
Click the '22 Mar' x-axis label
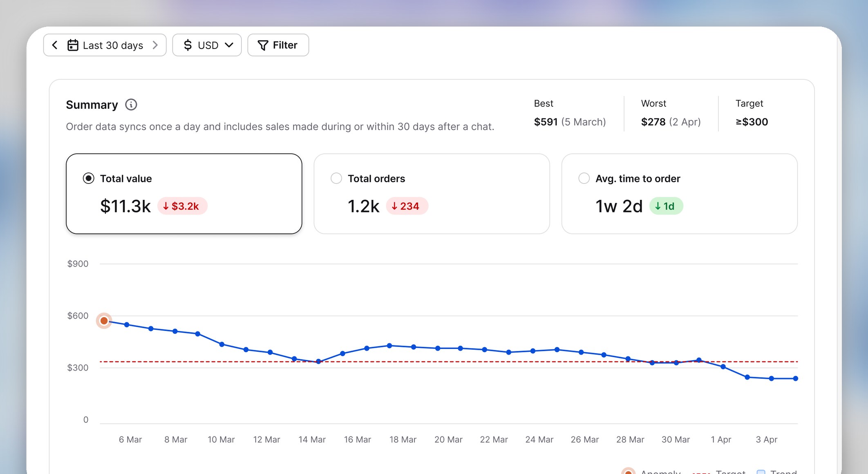[494, 439]
